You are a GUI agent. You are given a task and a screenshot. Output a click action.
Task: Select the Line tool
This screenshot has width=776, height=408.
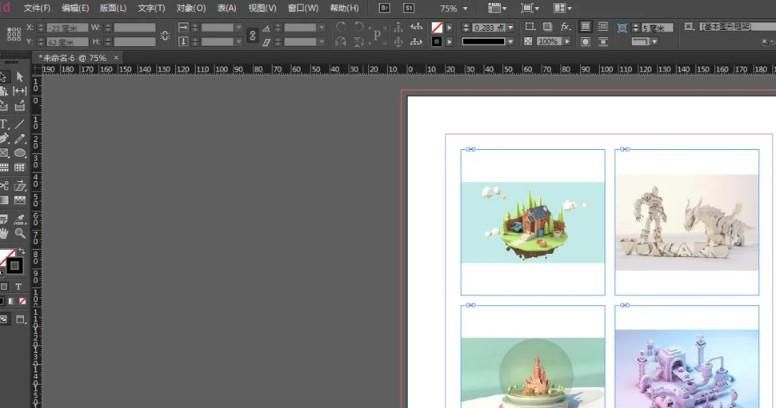click(20, 124)
